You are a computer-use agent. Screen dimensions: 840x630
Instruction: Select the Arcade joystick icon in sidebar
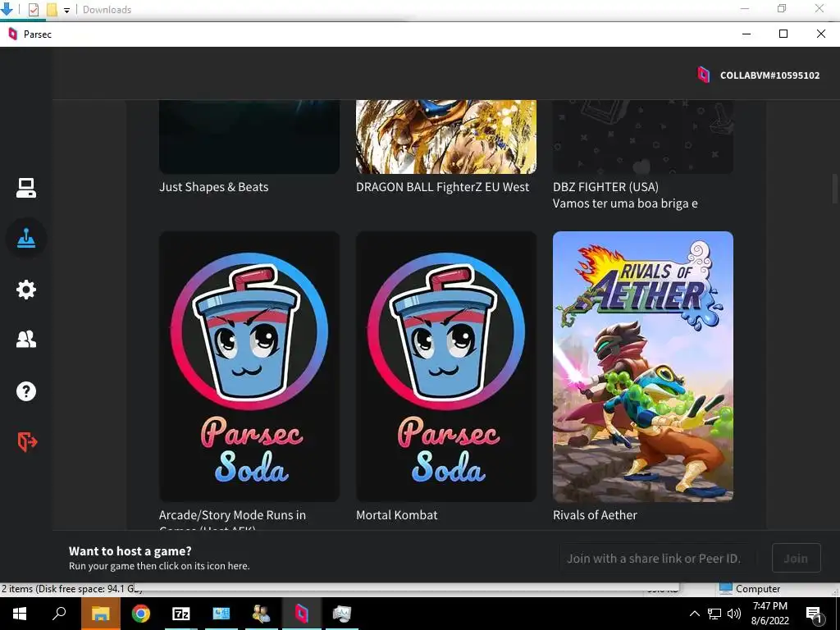coord(25,239)
